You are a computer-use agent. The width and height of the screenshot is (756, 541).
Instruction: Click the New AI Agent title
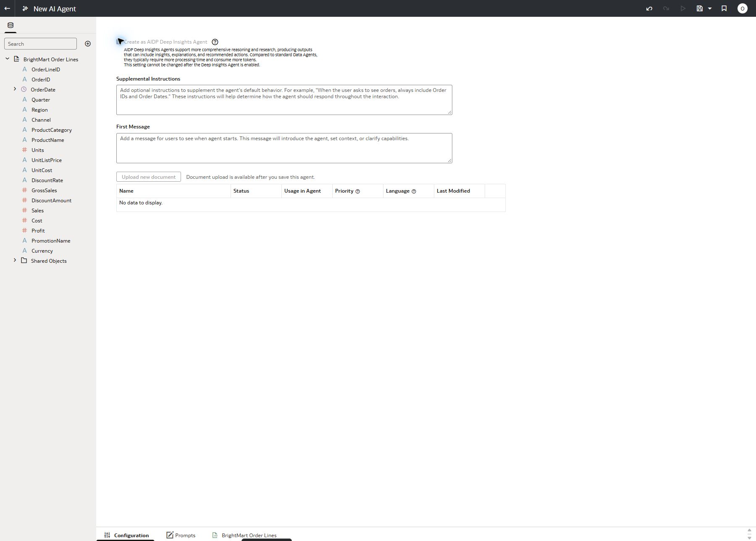coord(55,9)
